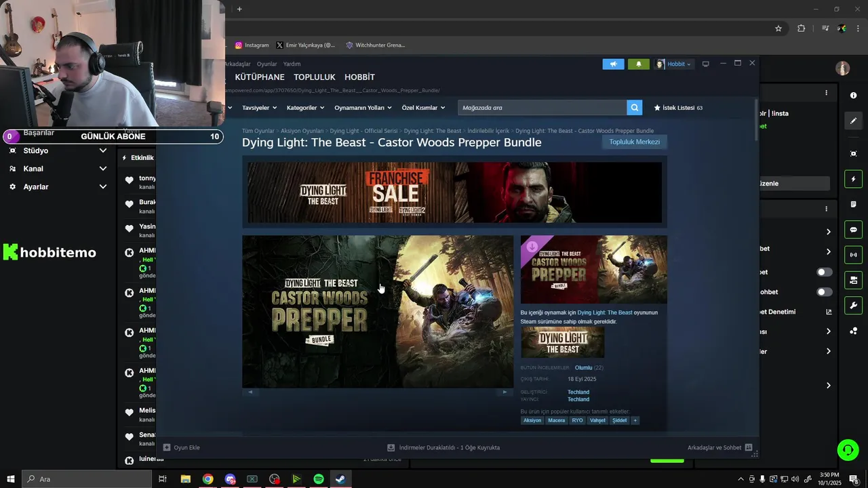Open Steam announcements megaphone button
Screen dimensions: 868x488
point(613,64)
